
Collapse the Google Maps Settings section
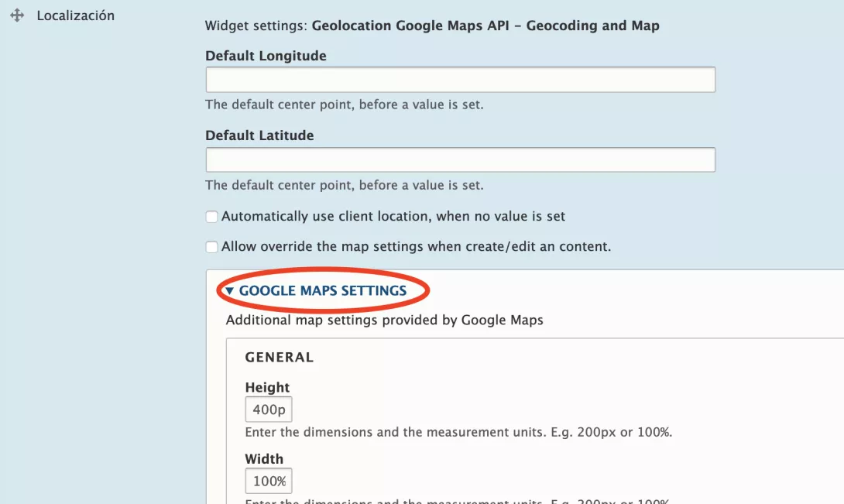(x=317, y=291)
